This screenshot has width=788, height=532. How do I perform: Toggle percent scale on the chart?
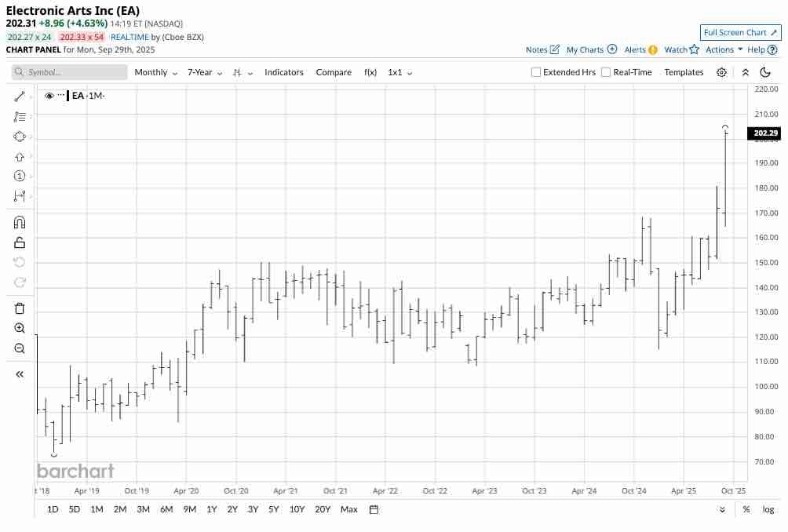(746, 509)
